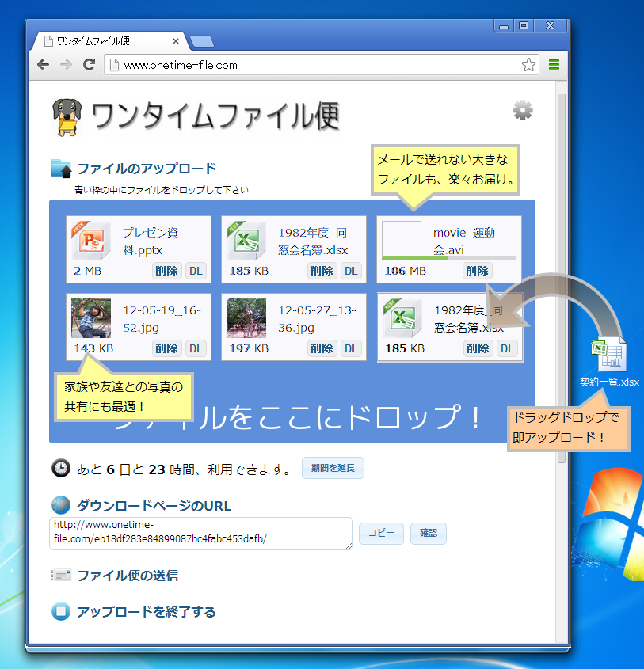Select the ワンタイムファイル便 browser tab
This screenshot has height=669, width=644.
pyautogui.click(x=109, y=41)
